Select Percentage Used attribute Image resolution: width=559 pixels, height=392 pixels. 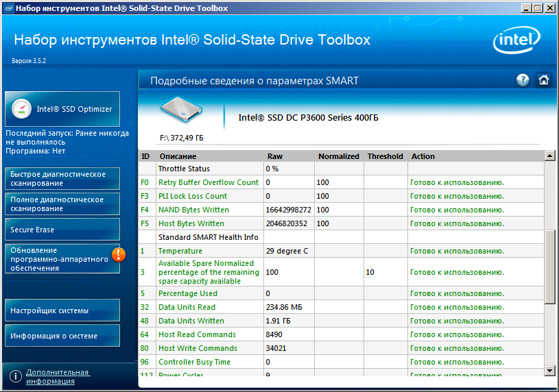[188, 293]
